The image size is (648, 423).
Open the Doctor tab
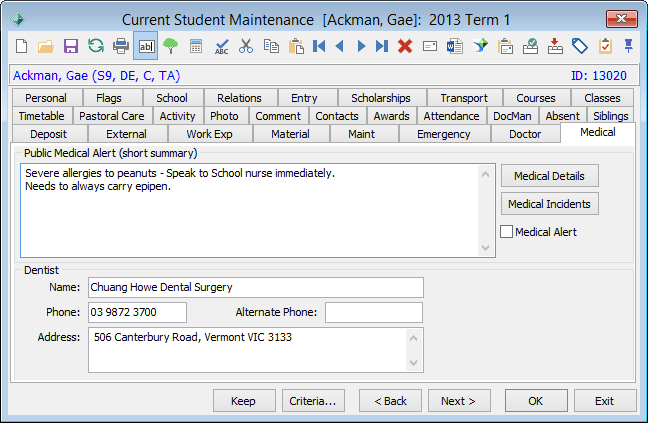pyautogui.click(x=525, y=134)
